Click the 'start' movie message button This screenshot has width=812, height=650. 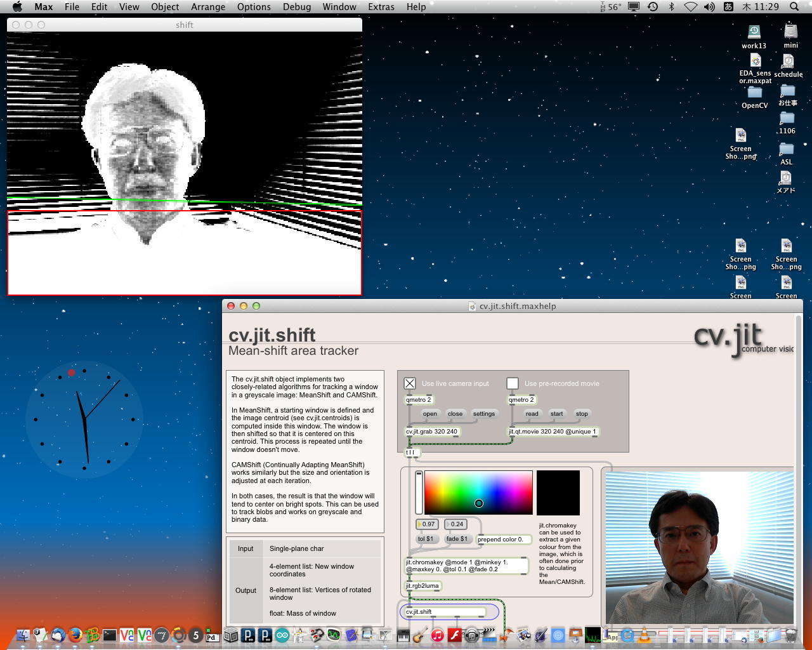click(x=556, y=414)
